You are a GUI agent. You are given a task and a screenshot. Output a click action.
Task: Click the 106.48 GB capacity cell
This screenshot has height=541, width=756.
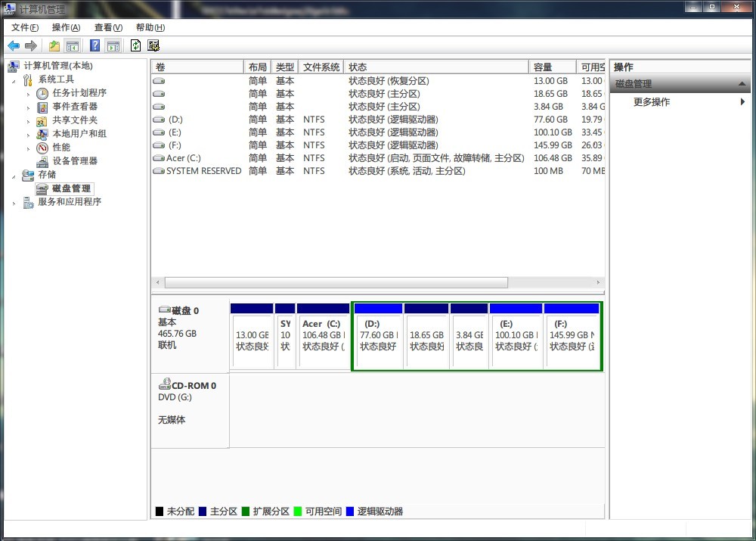(553, 158)
